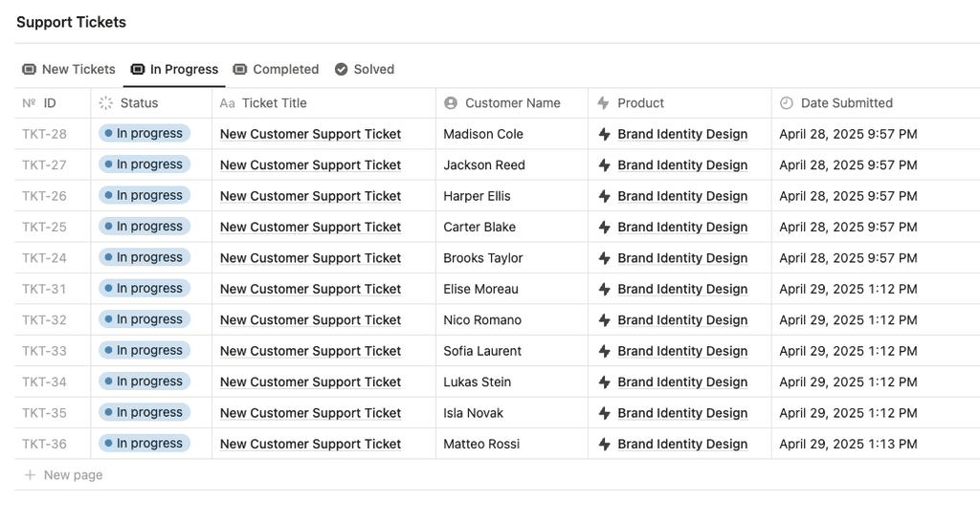
Task: Click the In progress status of TKT-26
Action: (x=145, y=195)
